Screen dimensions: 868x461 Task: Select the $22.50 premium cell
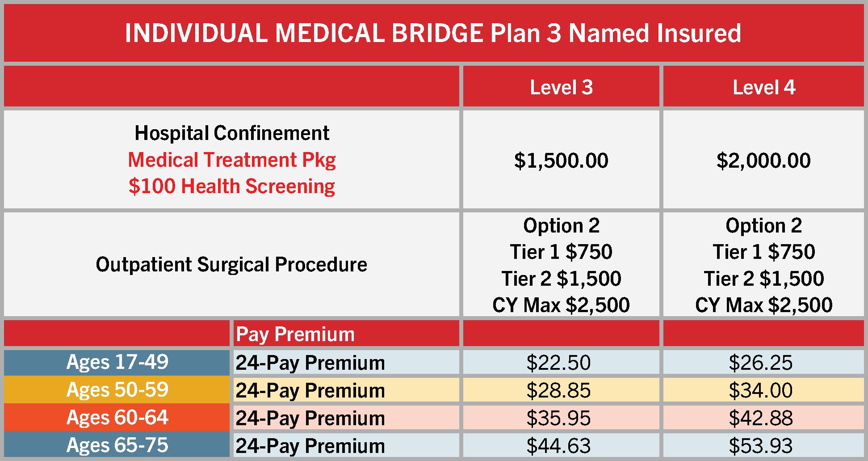point(561,362)
